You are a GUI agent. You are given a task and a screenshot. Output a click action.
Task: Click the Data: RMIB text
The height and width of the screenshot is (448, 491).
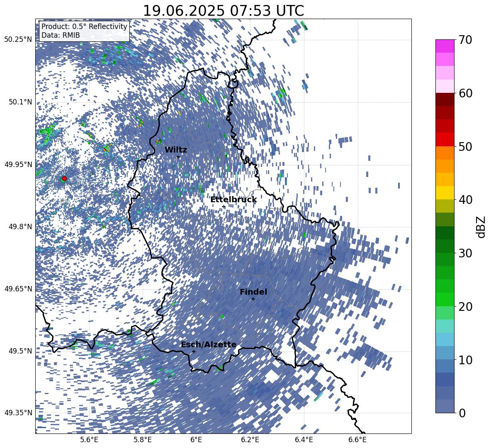coord(61,35)
